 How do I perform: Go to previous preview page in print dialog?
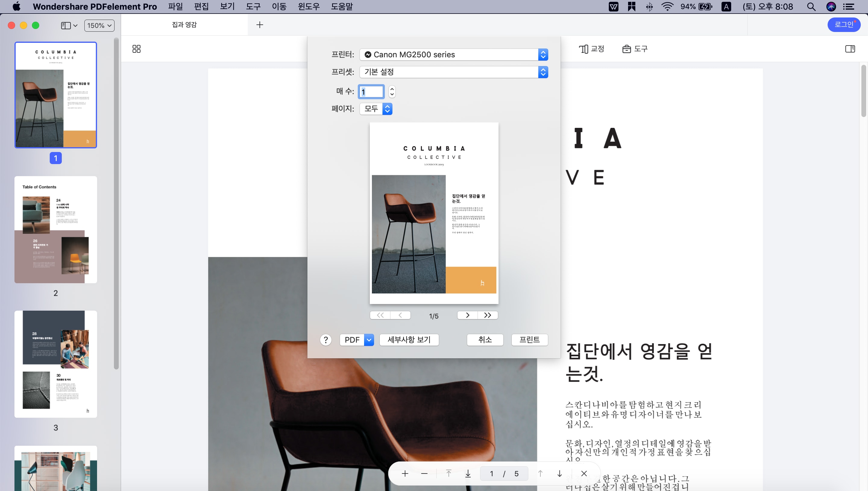point(400,315)
